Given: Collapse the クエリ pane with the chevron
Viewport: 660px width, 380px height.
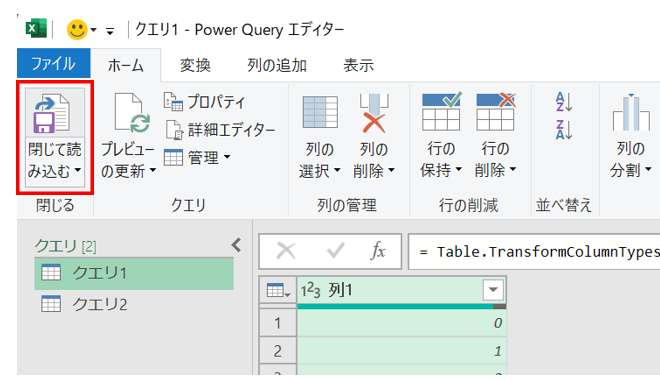Looking at the screenshot, I should click(x=237, y=245).
